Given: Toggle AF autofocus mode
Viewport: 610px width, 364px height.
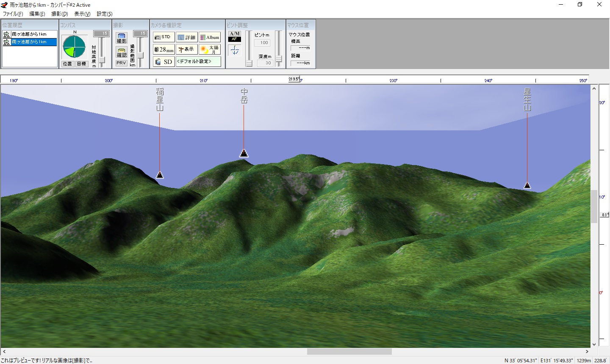Looking at the screenshot, I should 234,39.
